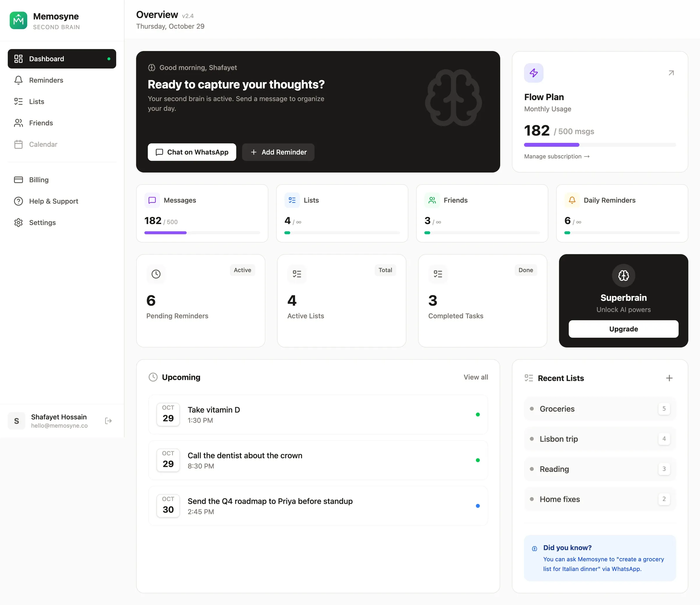The height and width of the screenshot is (605, 700).
Task: Click the Flow Plan usage progress bar
Action: point(600,145)
